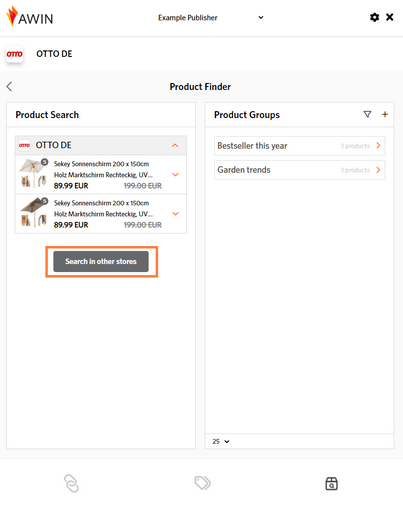Collapse the OTTO DE store results
This screenshot has width=403, height=505.
[x=175, y=145]
